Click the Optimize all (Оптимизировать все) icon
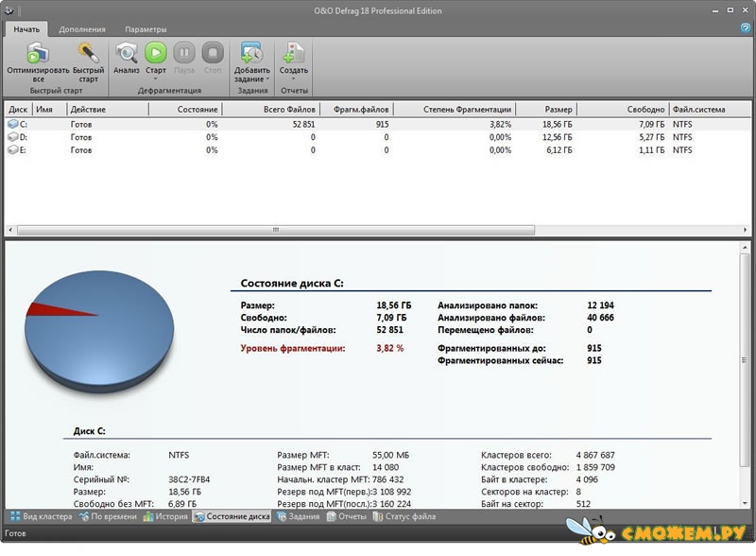 (x=38, y=53)
